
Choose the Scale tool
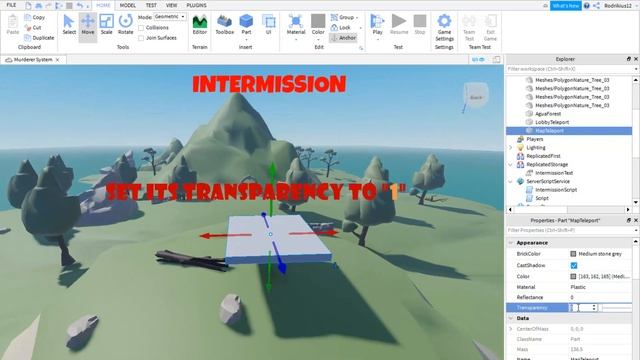(107, 25)
